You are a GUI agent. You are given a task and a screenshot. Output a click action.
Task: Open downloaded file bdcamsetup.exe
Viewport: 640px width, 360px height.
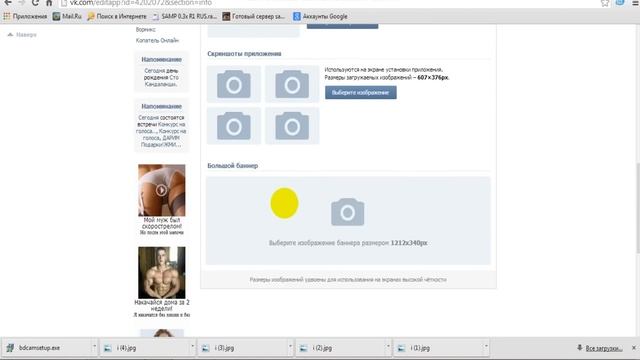tap(45, 348)
